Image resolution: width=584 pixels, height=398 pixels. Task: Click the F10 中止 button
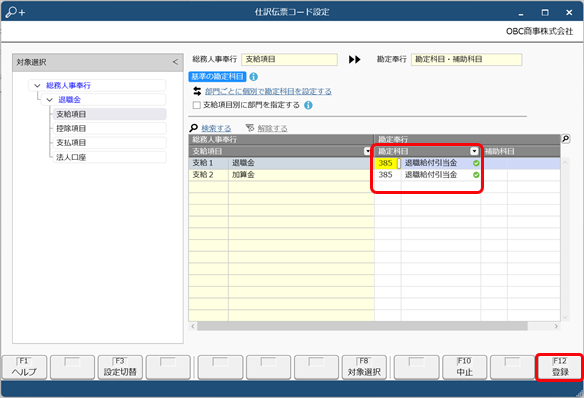[x=464, y=367]
